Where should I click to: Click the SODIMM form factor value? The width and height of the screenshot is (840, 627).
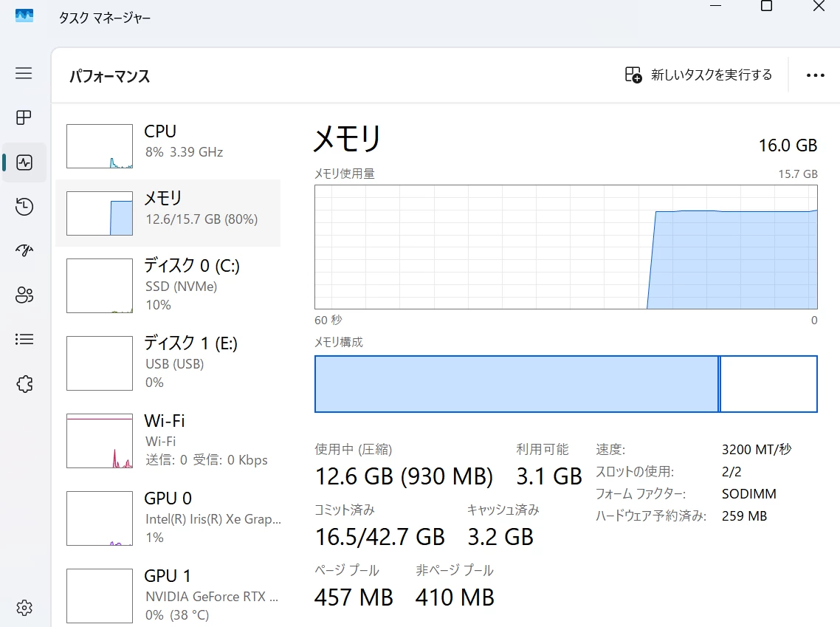(749, 493)
